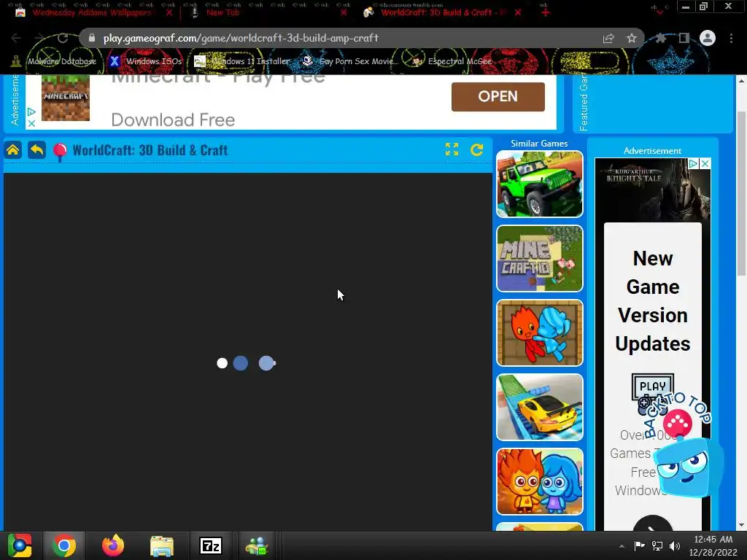This screenshot has height=560, width=747.
Task: Open the Fireboy Watergirl maze game thumbnail
Action: pos(539,332)
